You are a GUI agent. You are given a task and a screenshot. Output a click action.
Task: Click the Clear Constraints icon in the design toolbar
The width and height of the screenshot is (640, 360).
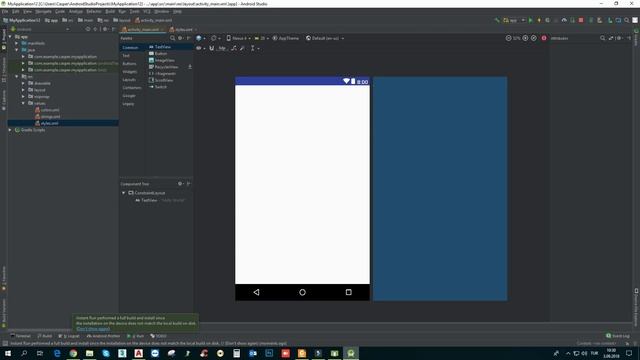tap(233, 48)
